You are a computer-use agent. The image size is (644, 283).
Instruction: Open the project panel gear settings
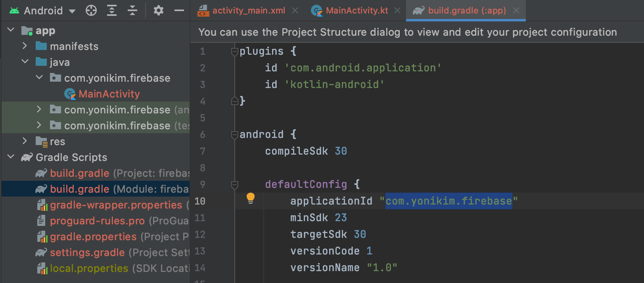(x=159, y=11)
